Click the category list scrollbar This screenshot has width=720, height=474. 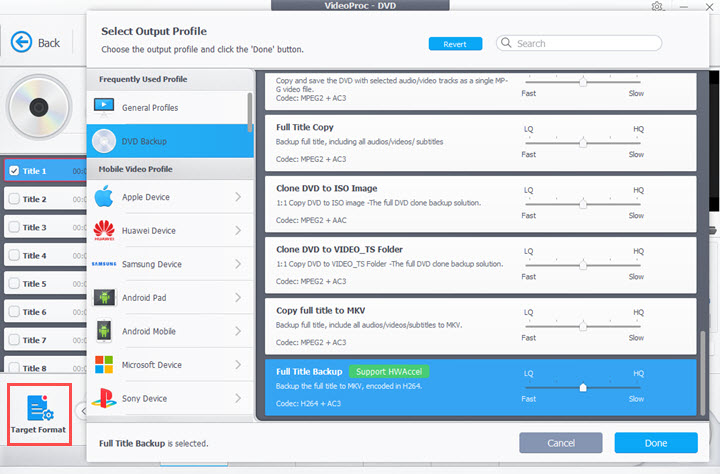pyautogui.click(x=250, y=112)
